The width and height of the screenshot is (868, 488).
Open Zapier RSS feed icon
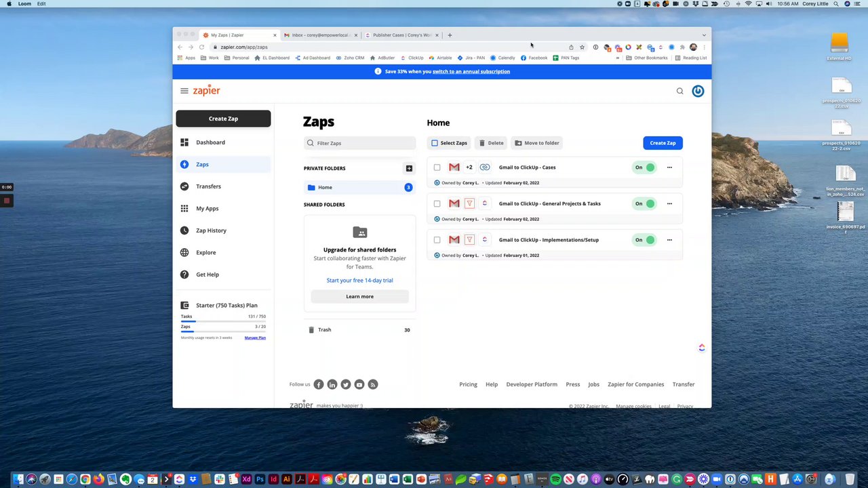(373, 384)
